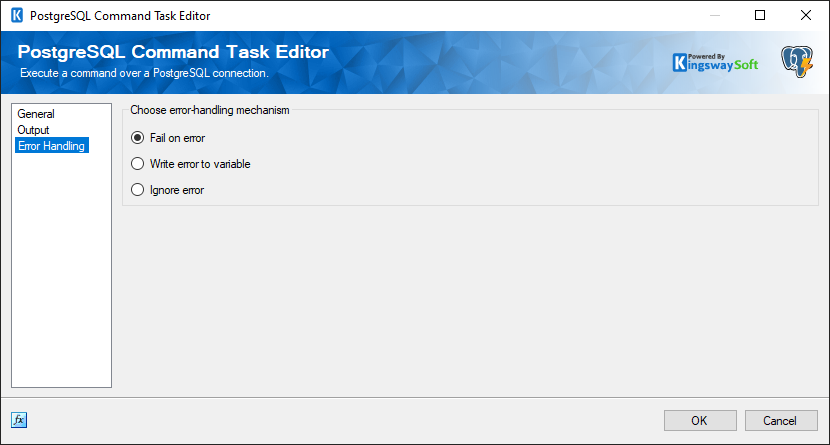
Task: Minimize the task editor window
Action: [x=715, y=15]
